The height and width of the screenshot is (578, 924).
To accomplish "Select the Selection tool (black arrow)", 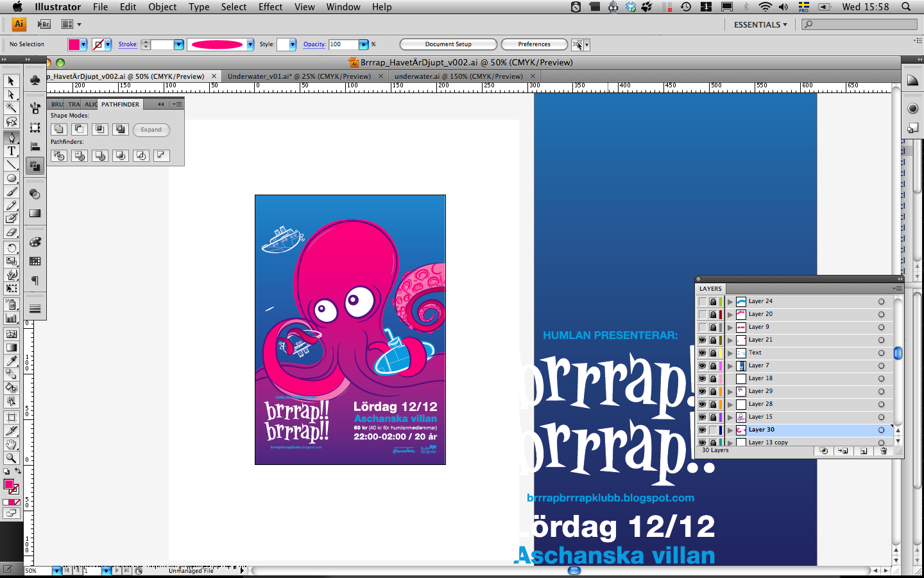I will tap(11, 81).
